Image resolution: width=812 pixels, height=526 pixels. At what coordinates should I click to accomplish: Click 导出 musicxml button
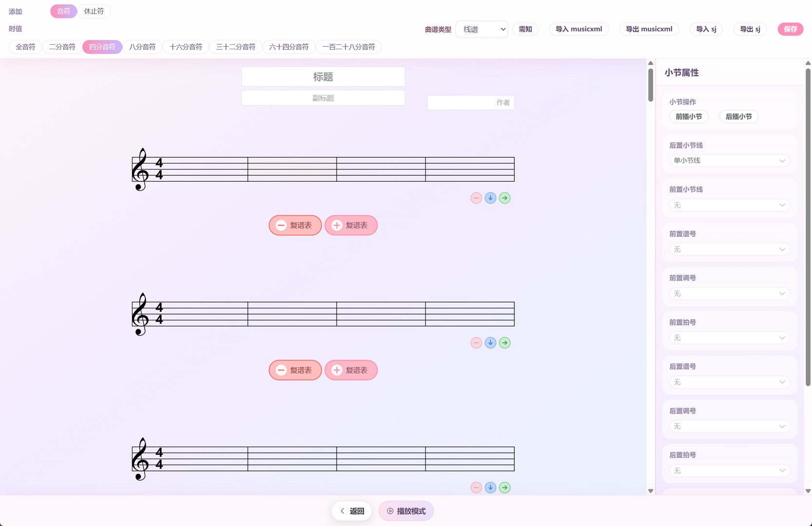(x=649, y=29)
